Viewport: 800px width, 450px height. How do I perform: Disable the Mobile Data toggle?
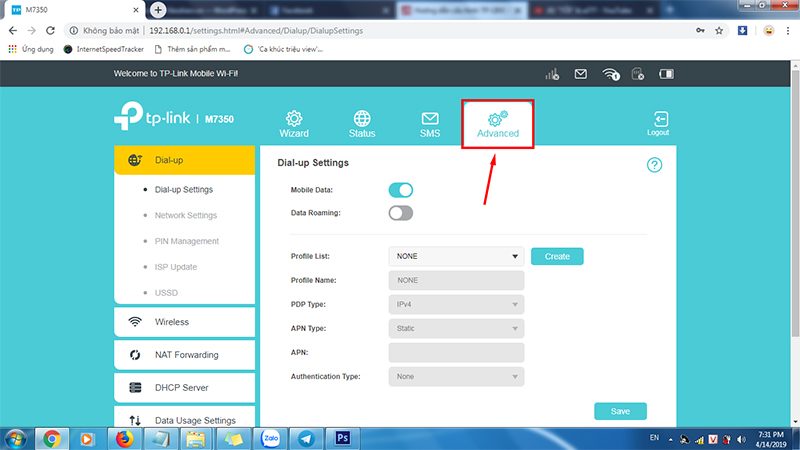400,189
